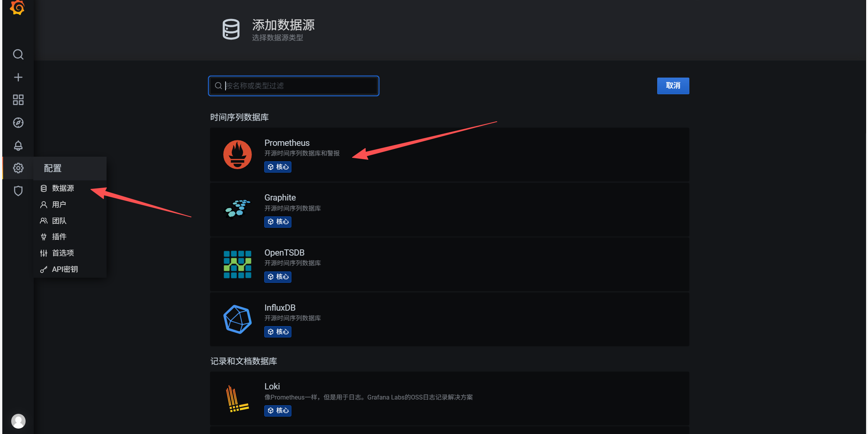Open the API密钥 menu entry
The width and height of the screenshot is (868, 434).
(65, 269)
